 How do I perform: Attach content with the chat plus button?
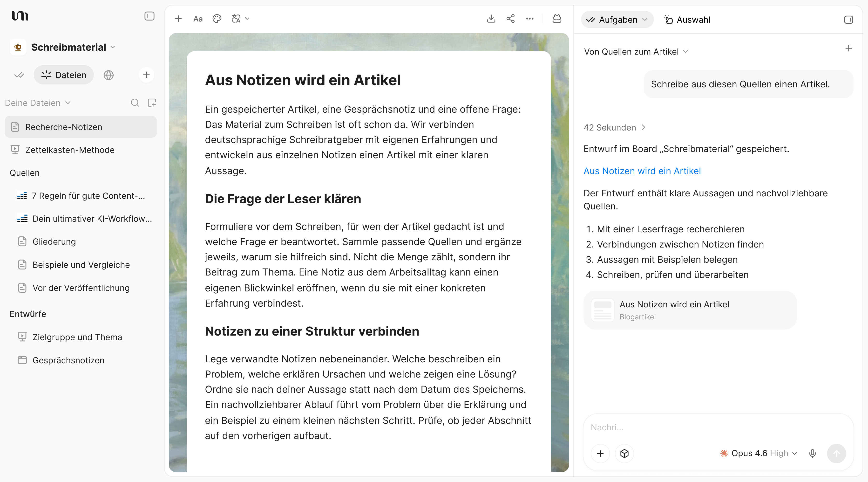[600, 453]
